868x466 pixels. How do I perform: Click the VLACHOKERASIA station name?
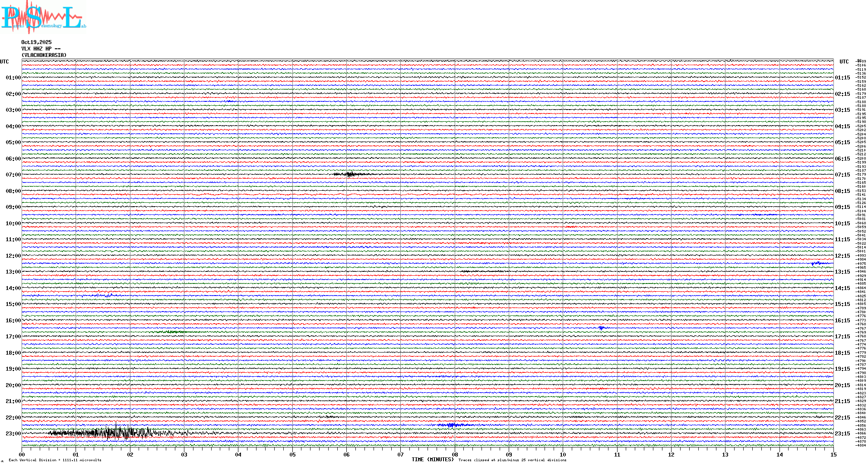(44, 55)
